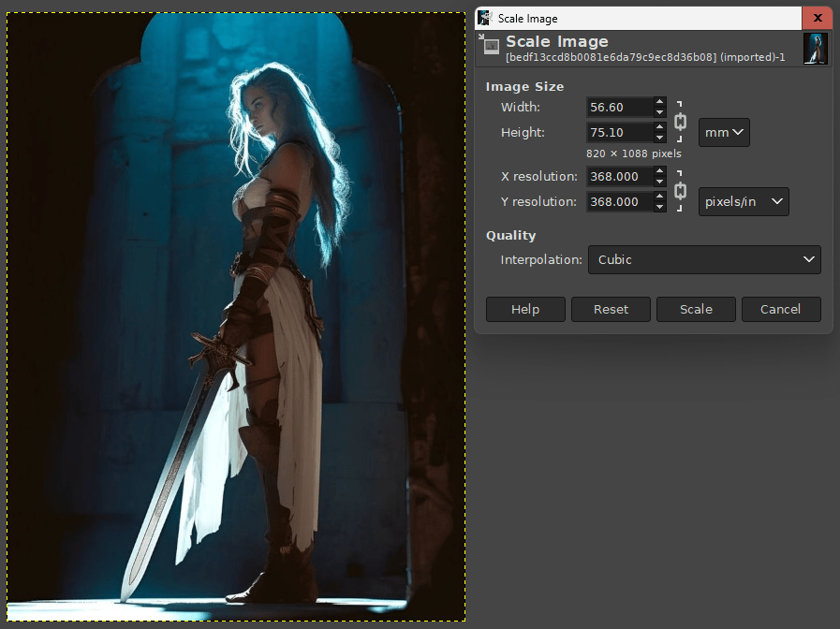Image resolution: width=840 pixels, height=629 pixels.
Task: Decrease Height using the down arrow
Action: pos(660,138)
